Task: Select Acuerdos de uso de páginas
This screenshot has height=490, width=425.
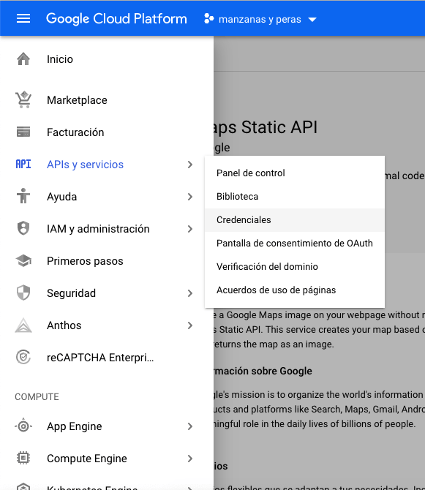Action: 295,290
